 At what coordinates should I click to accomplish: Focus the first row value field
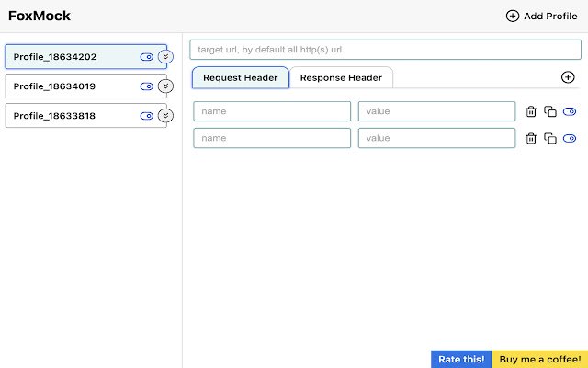coord(437,111)
